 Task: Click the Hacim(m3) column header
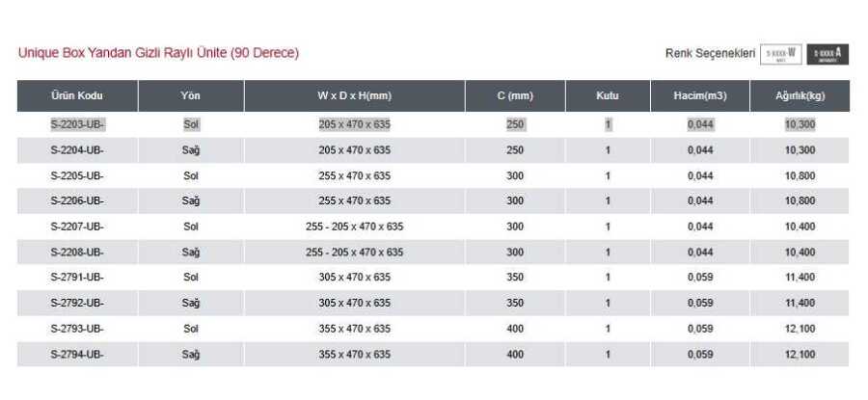tap(700, 95)
